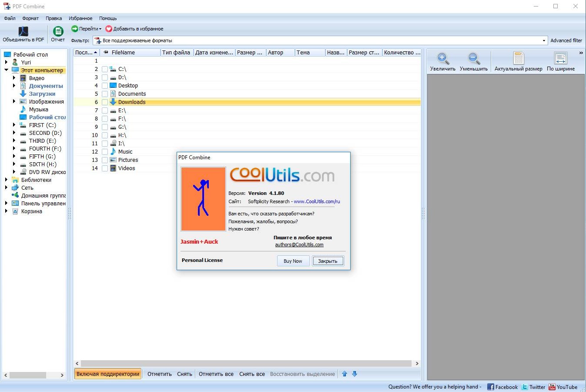This screenshot has width=586, height=392.
Task: Open the Перейти dropdown arrow
Action: click(100, 29)
